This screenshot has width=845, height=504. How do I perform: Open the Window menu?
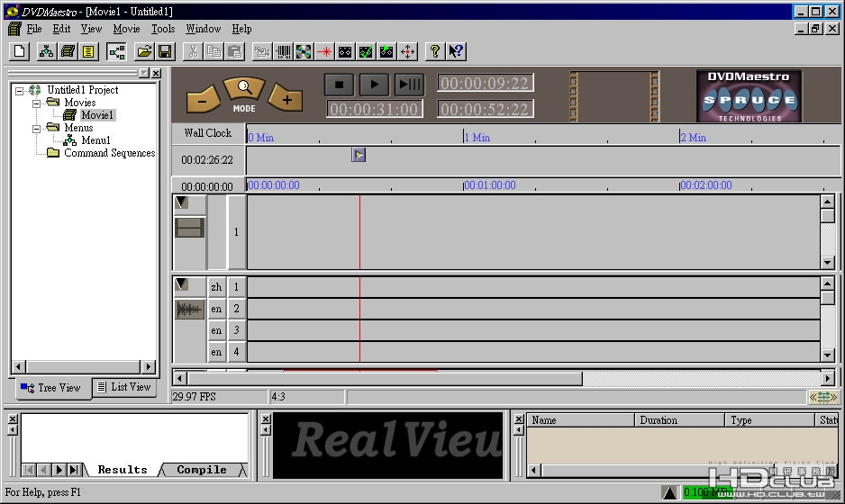[204, 29]
